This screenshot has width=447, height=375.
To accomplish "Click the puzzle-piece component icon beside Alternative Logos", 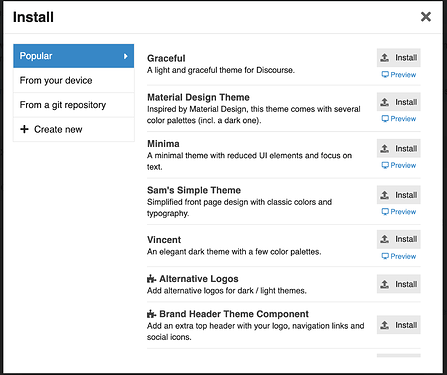I will click(151, 278).
